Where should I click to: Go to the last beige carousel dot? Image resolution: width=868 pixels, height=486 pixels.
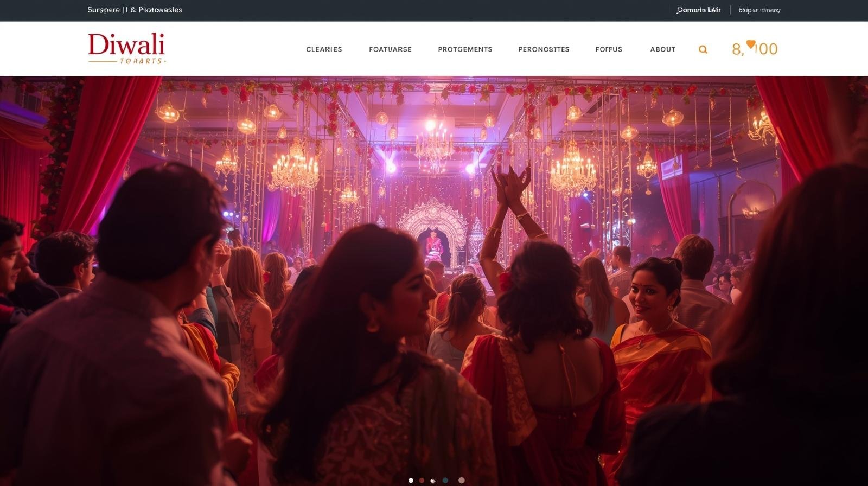coord(461,481)
